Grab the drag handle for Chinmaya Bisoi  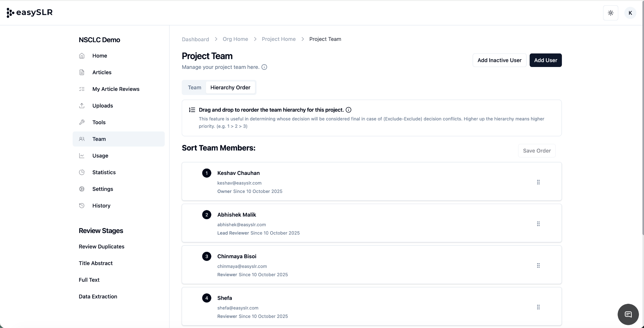click(x=538, y=265)
